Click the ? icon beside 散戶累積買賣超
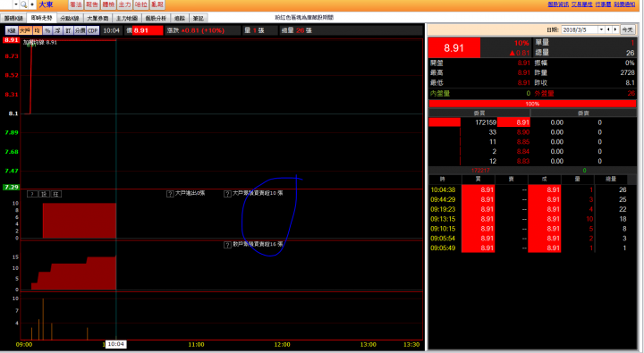The width and height of the screenshot is (644, 353). 227,245
